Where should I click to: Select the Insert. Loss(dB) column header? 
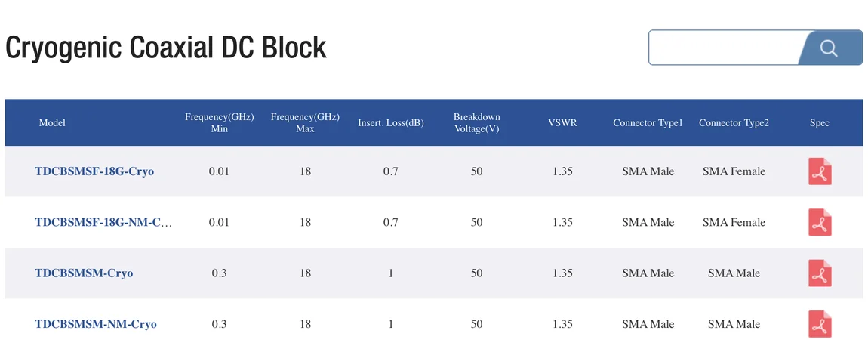(390, 122)
